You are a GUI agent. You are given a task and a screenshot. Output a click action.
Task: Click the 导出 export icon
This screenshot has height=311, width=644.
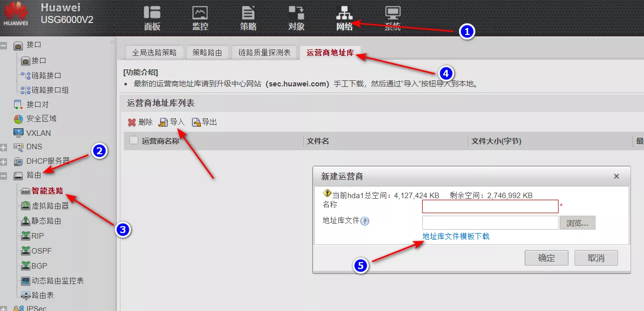pyautogui.click(x=196, y=122)
